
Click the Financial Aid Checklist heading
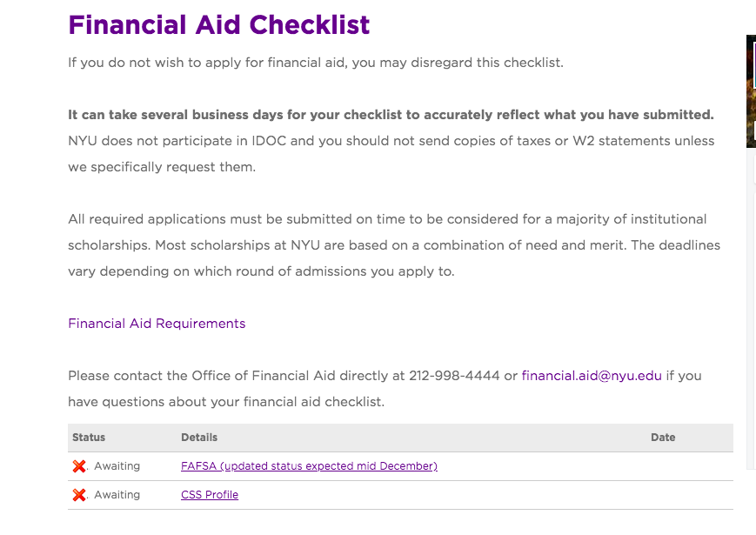tap(219, 24)
